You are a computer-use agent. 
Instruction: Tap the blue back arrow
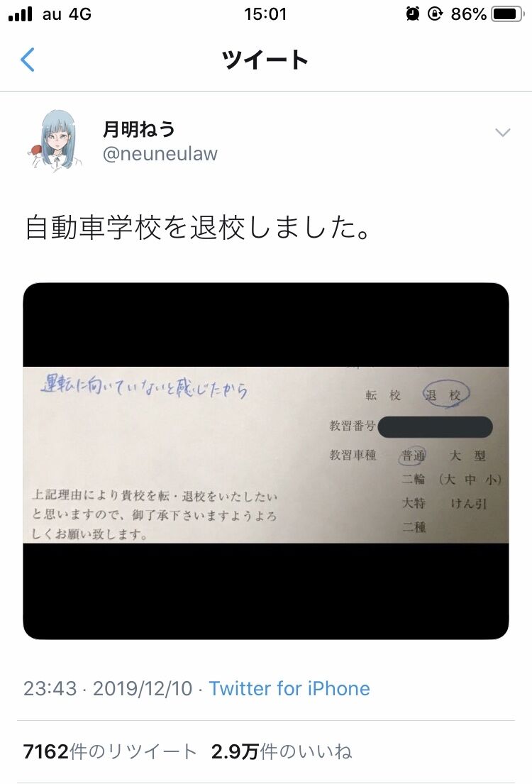click(28, 60)
